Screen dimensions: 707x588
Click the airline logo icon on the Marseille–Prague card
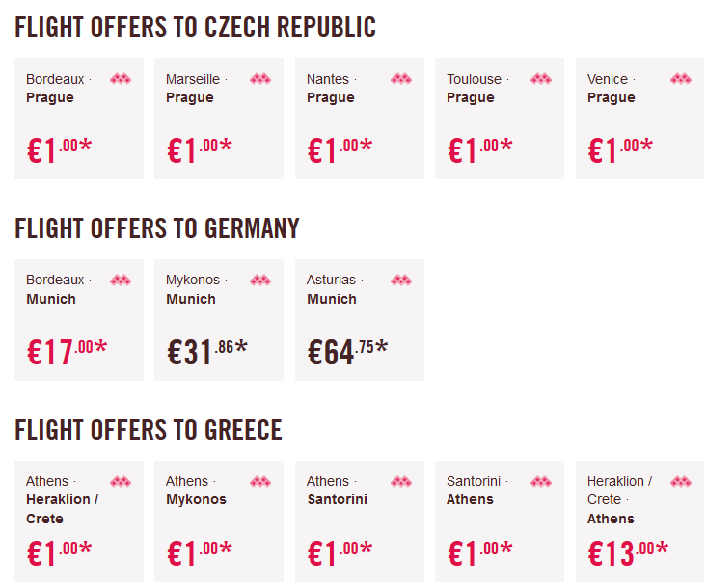click(x=260, y=79)
